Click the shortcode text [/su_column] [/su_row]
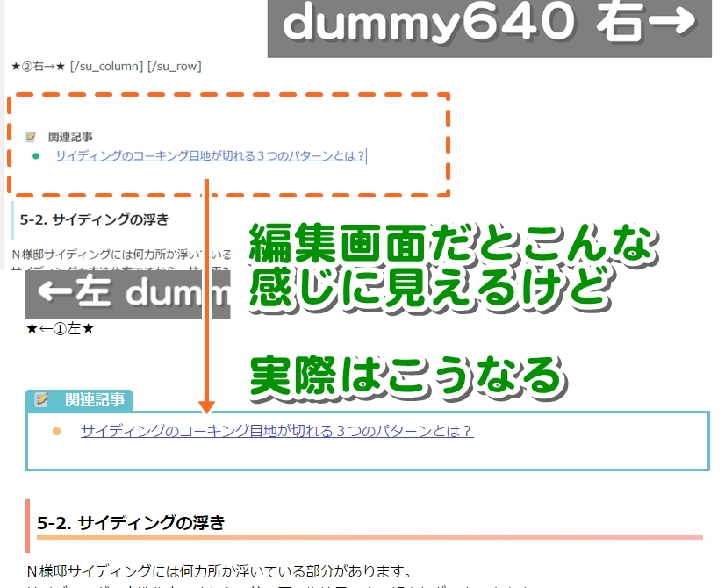The width and height of the screenshot is (725, 588). pos(136,67)
